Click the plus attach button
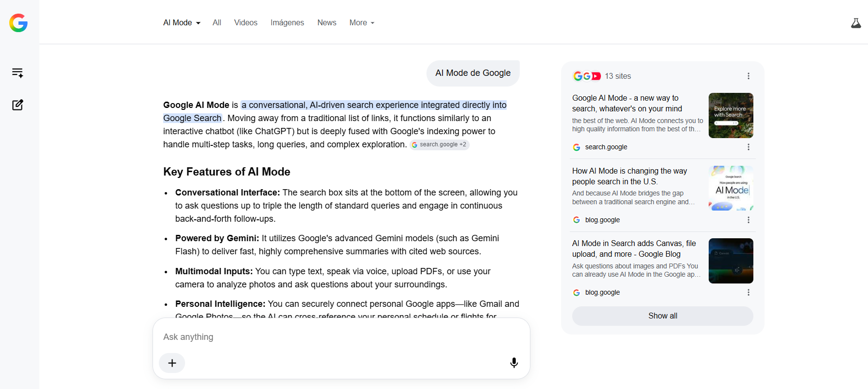 pos(172,363)
